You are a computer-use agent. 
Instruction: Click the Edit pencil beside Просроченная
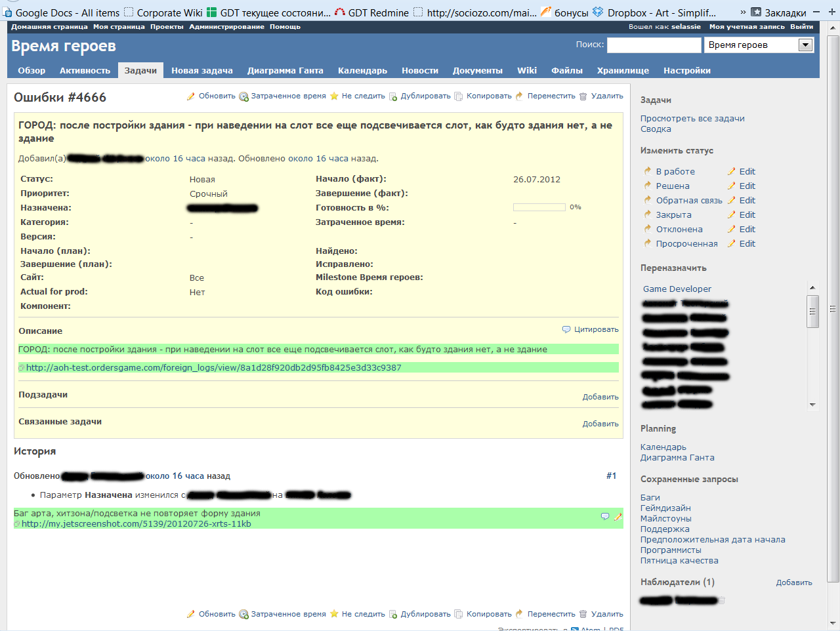coord(732,244)
